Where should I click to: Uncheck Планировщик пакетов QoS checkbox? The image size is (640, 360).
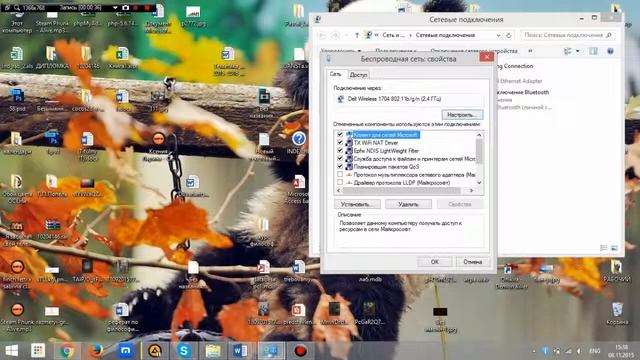pyautogui.click(x=340, y=167)
